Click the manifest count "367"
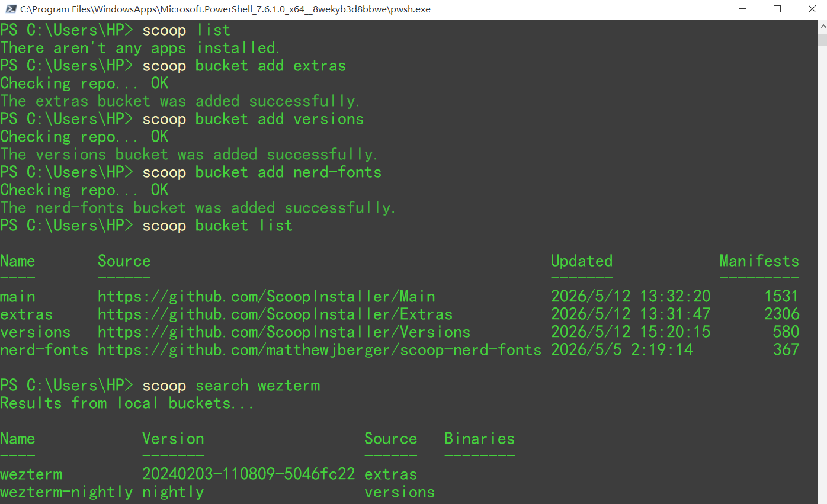 (786, 350)
